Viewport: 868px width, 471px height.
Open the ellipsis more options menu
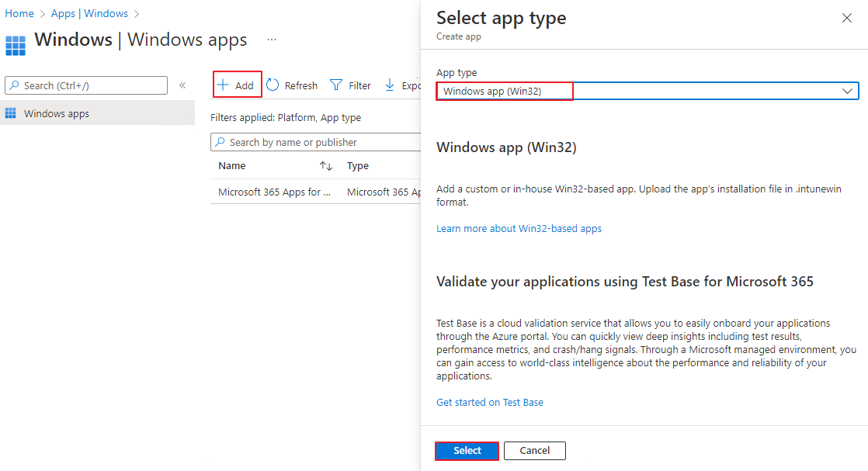pyautogui.click(x=271, y=40)
